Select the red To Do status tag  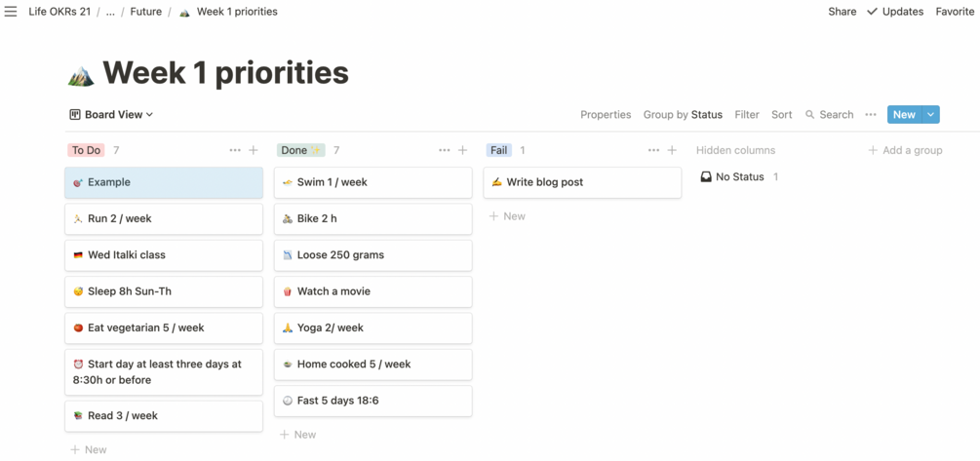coord(86,150)
